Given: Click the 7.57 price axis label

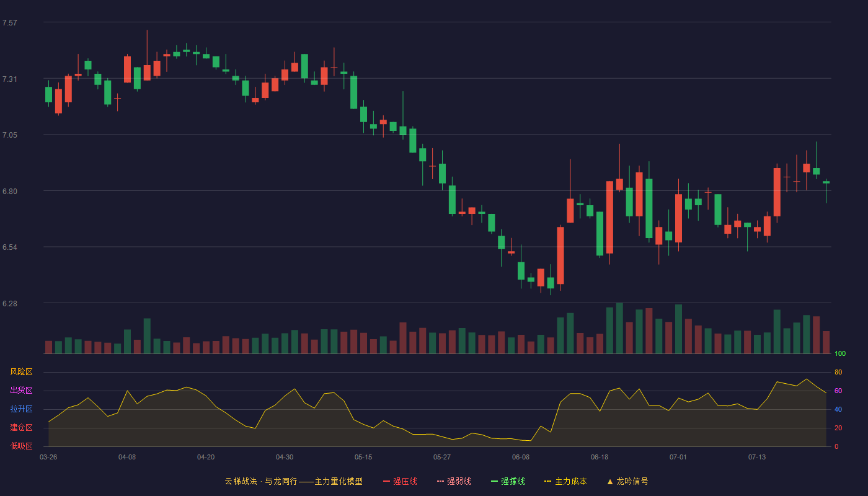Looking at the screenshot, I should pyautogui.click(x=10, y=23).
